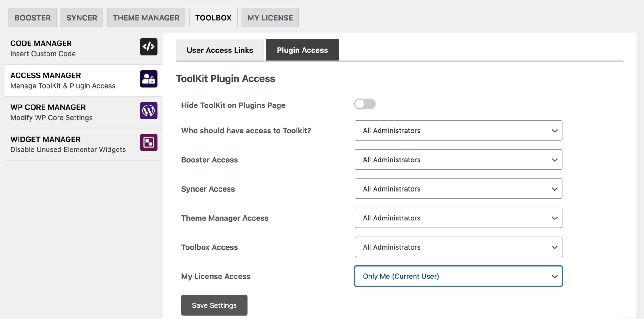The height and width of the screenshot is (319, 644).
Task: Select the Access Manager user-lock icon
Action: click(148, 79)
